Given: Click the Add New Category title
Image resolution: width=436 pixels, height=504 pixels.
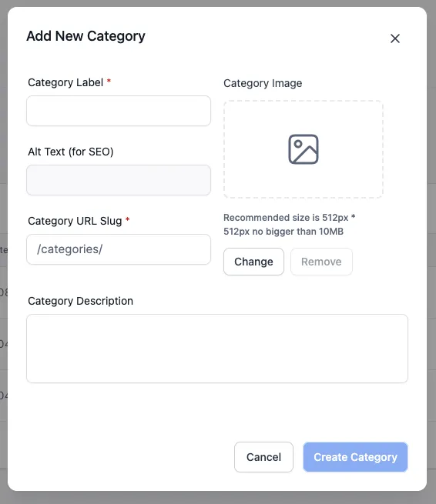Looking at the screenshot, I should (86, 36).
